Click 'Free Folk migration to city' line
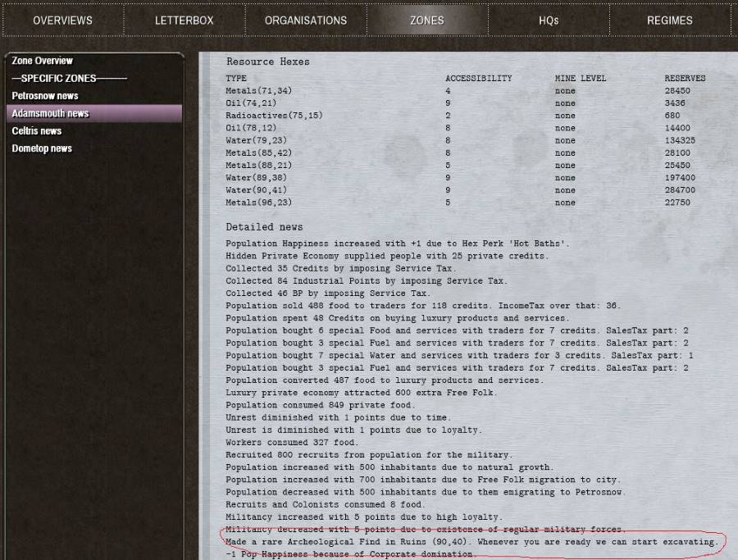Image resolution: width=738 pixels, height=560 pixels. [x=423, y=480]
